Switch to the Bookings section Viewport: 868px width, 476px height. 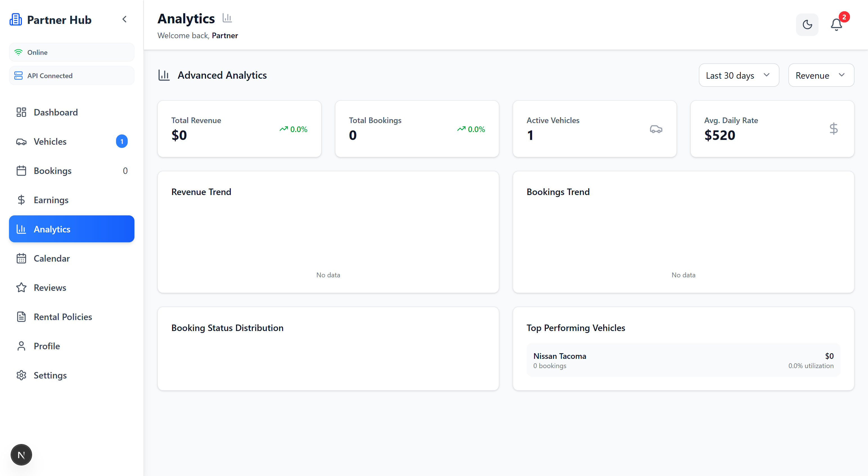point(53,171)
